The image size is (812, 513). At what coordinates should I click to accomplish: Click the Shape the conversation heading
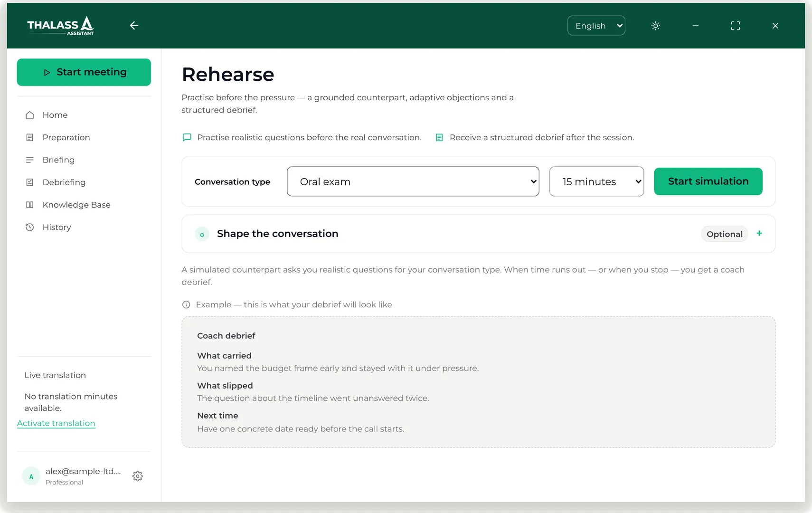click(x=278, y=234)
